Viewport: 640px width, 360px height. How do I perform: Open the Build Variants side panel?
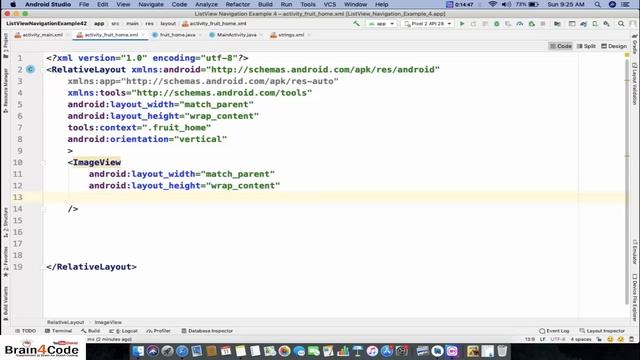(x=5, y=303)
